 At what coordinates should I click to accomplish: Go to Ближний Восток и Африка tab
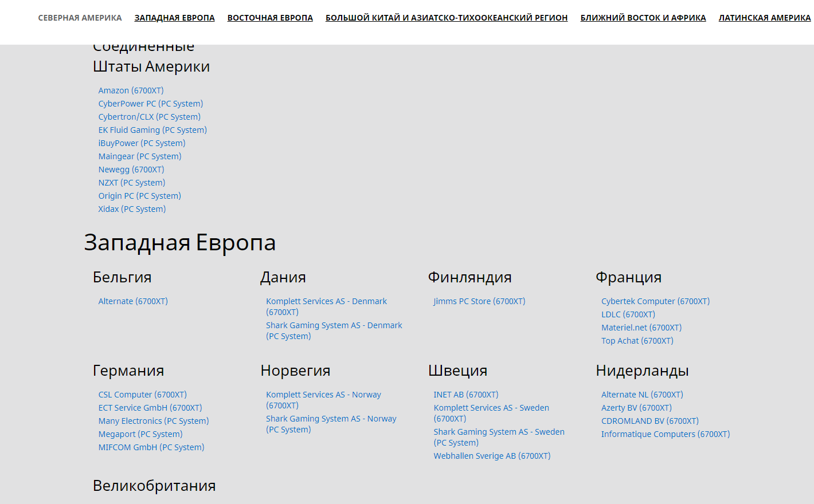[643, 18]
